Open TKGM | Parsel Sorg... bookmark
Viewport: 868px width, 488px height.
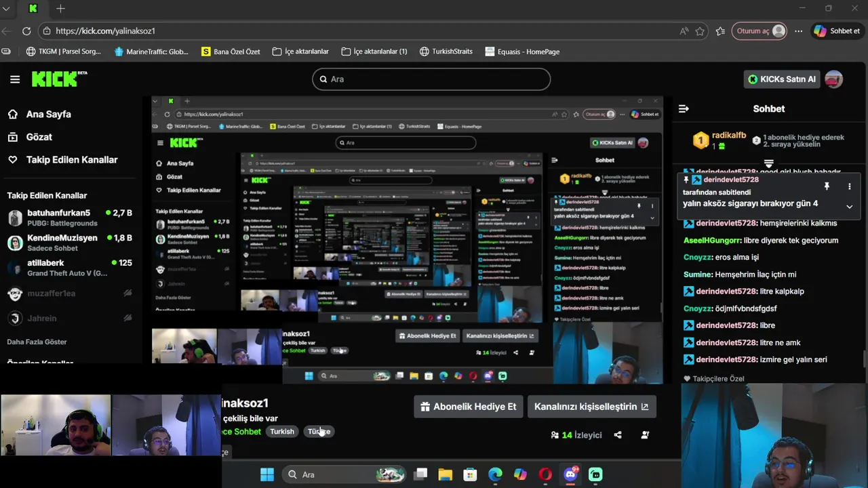(x=63, y=52)
